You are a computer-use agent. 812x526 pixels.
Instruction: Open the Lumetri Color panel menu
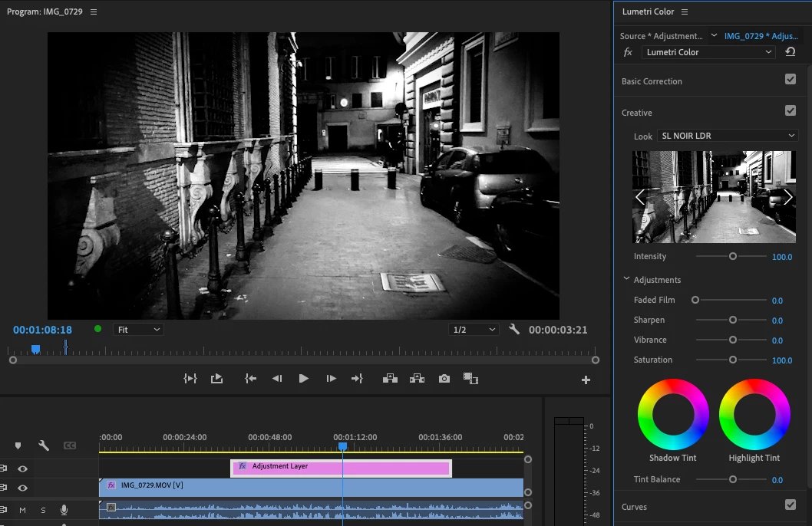pyautogui.click(x=685, y=12)
